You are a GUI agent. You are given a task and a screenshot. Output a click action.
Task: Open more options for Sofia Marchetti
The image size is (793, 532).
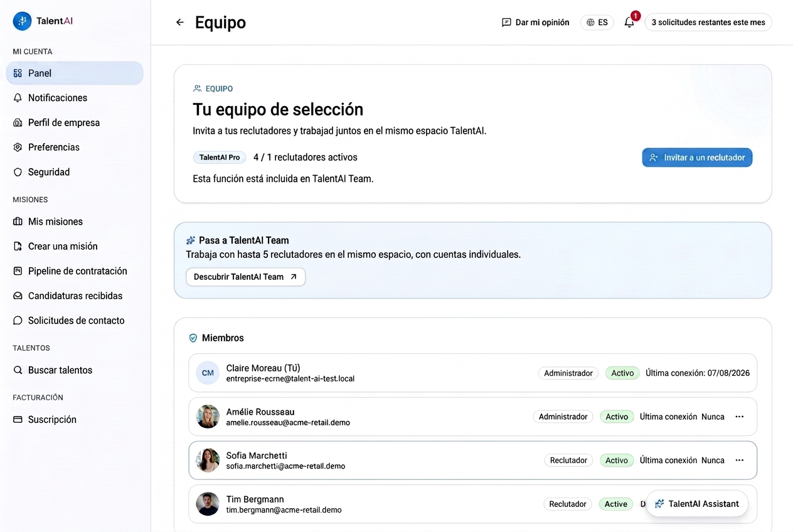[x=740, y=460]
